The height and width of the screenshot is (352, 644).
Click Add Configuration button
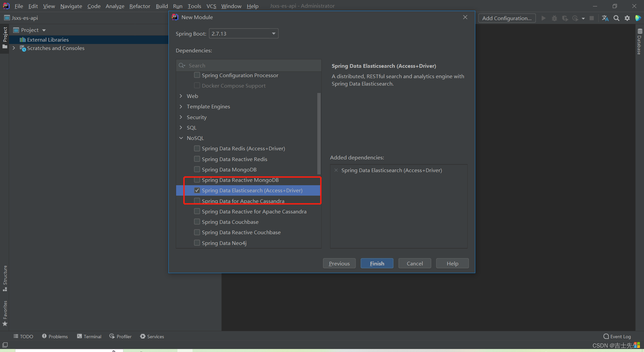507,18
